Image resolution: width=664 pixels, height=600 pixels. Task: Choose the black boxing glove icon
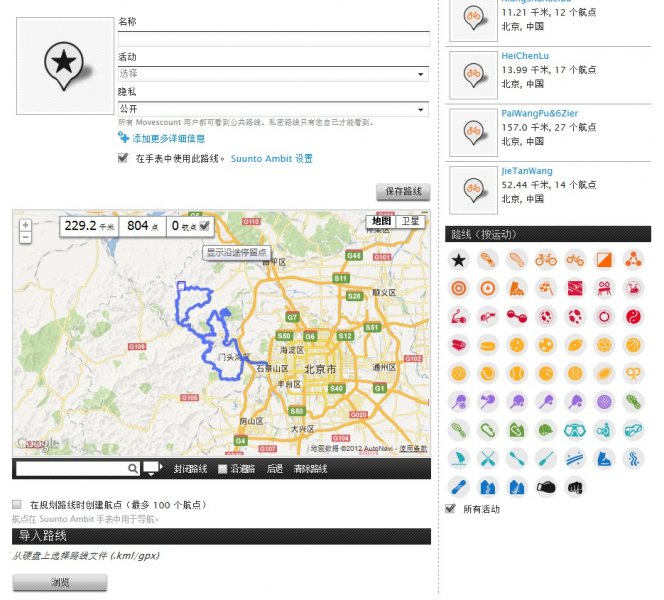click(545, 488)
